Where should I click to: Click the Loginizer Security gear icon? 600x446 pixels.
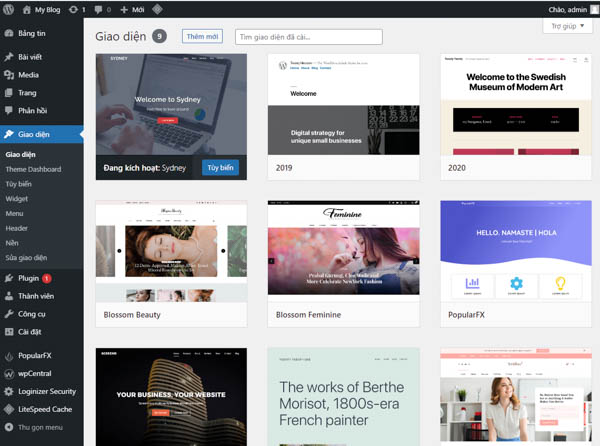coord(9,391)
